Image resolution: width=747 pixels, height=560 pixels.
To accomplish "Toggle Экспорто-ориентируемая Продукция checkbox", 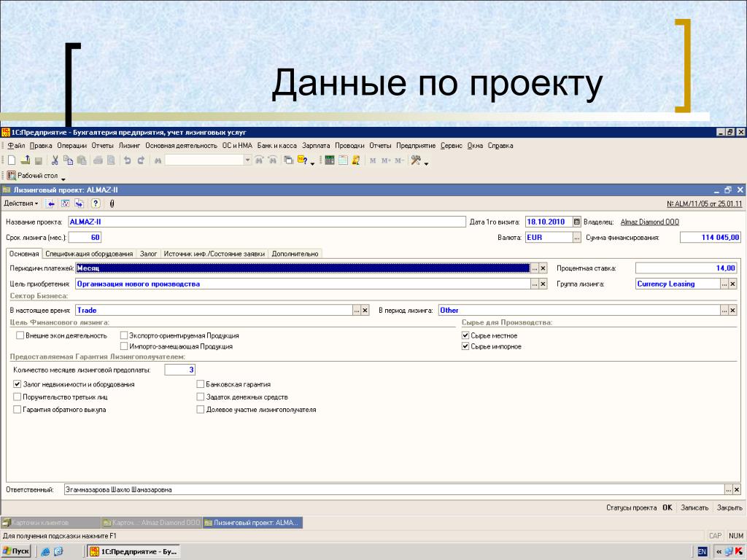I will [124, 335].
